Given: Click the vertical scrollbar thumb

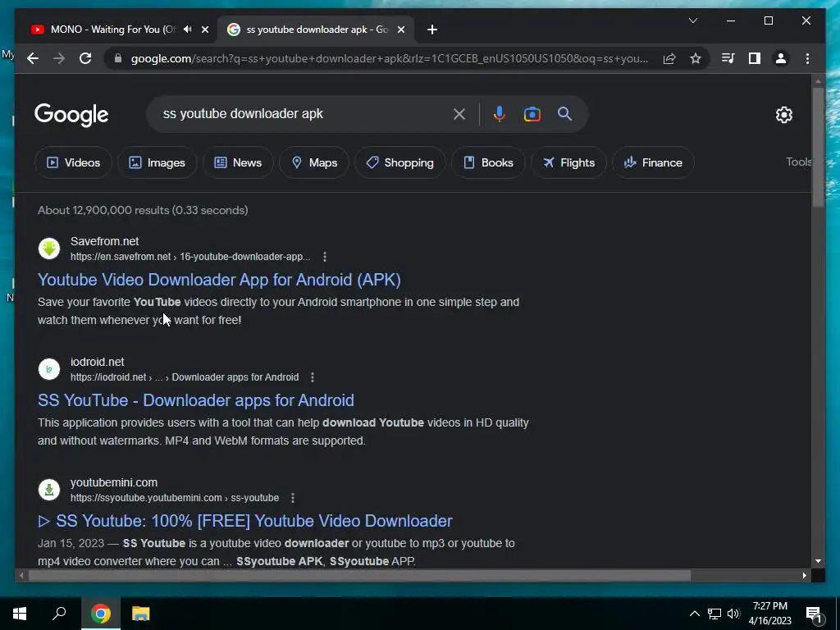Looking at the screenshot, I should pyautogui.click(x=818, y=148).
